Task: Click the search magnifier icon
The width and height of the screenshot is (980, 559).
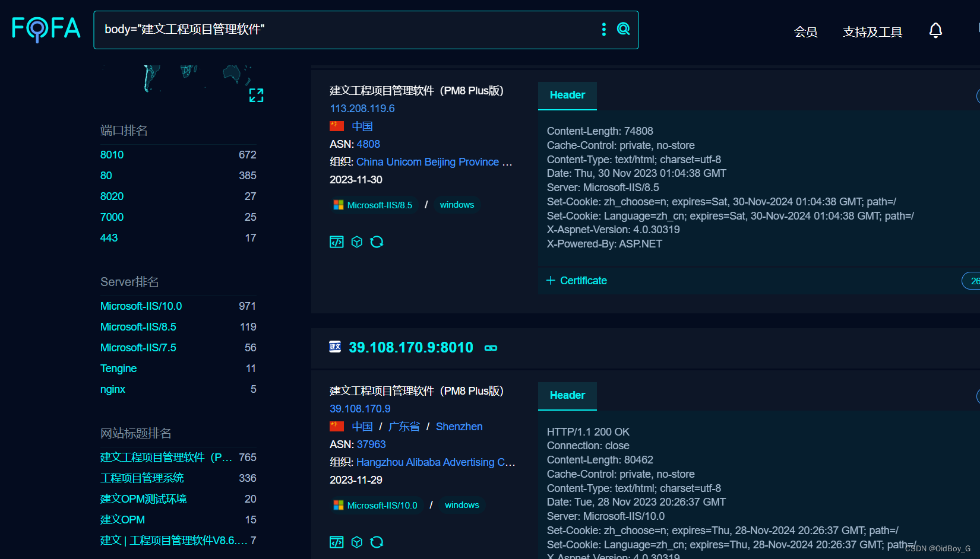Action: pos(623,29)
